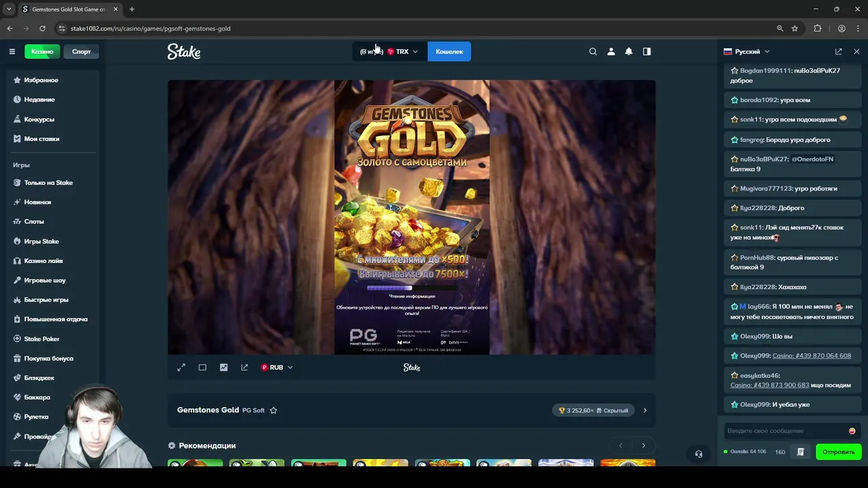Toggle theatre mode for game
This screenshot has height=488, width=868.
pyautogui.click(x=202, y=367)
